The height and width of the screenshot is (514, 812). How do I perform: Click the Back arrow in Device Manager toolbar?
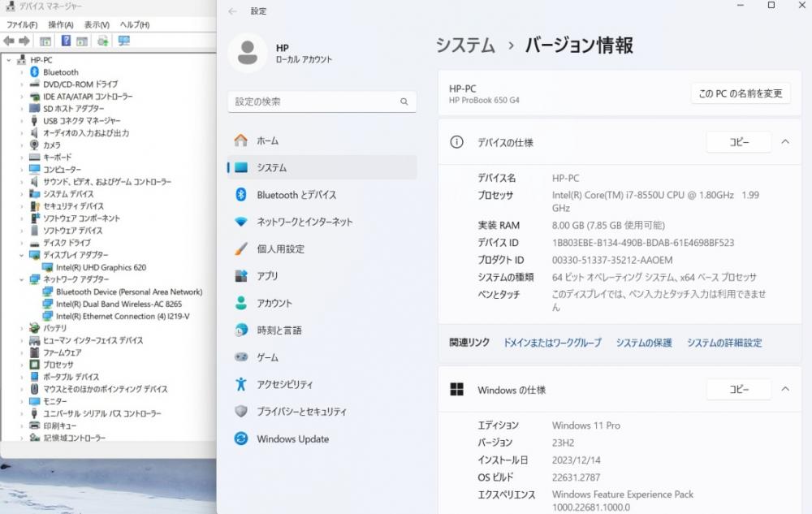click(9, 41)
